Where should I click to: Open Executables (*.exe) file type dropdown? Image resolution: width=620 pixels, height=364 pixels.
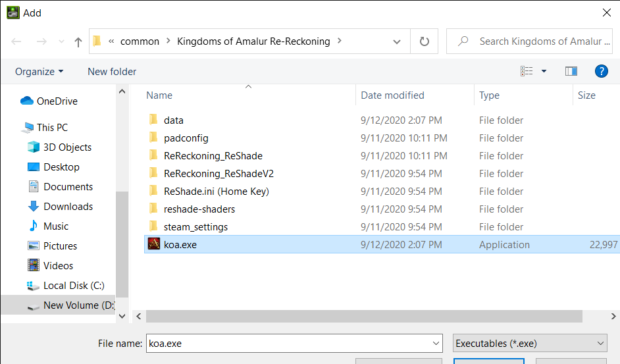pyautogui.click(x=530, y=344)
